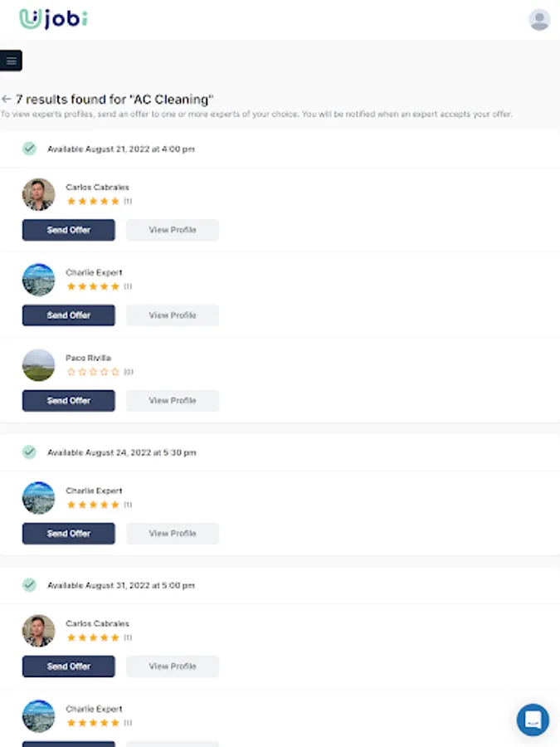Toggle the August 24 availability checkmark
The width and height of the screenshot is (560, 747).
(x=29, y=452)
